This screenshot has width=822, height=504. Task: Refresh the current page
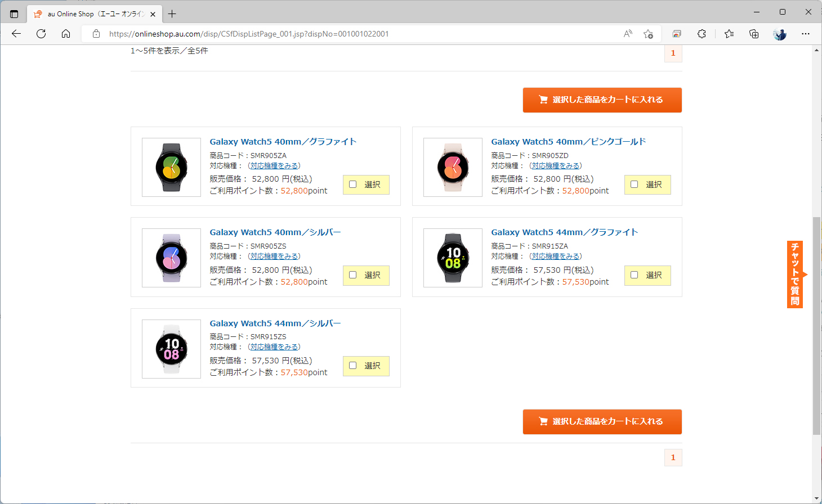(41, 34)
